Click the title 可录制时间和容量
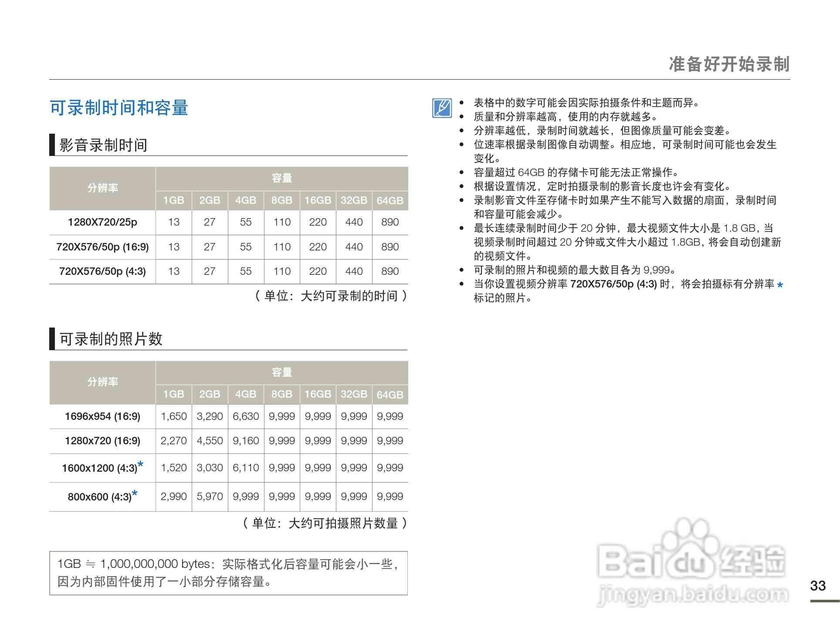 [x=119, y=108]
